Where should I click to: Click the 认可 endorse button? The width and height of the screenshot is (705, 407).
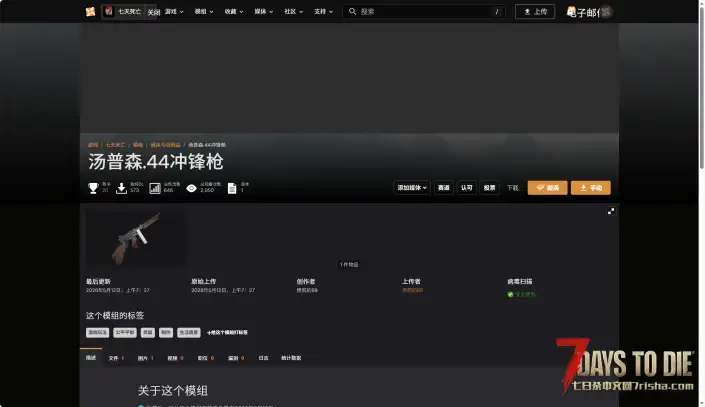(467, 188)
